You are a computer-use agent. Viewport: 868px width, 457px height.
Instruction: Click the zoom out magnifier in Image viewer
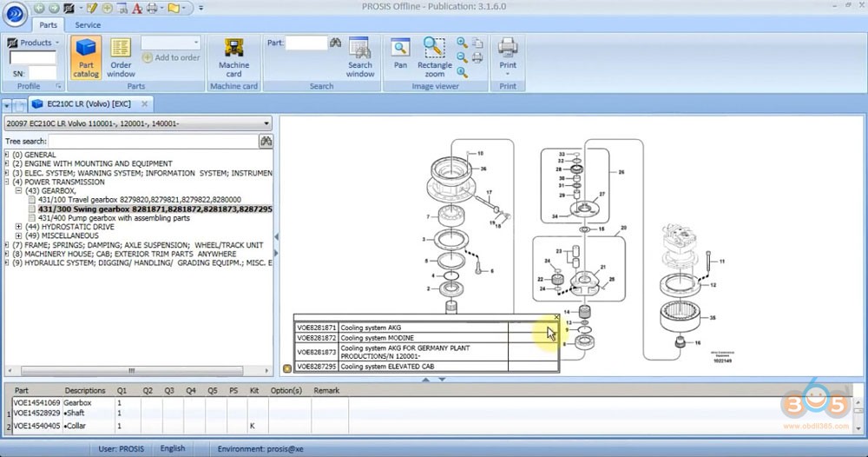point(463,57)
